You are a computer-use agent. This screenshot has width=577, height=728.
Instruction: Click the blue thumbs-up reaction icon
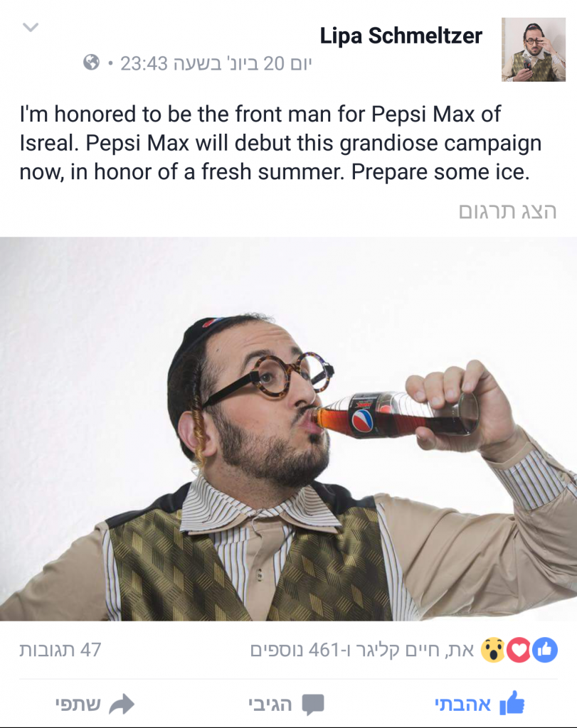coord(544,650)
